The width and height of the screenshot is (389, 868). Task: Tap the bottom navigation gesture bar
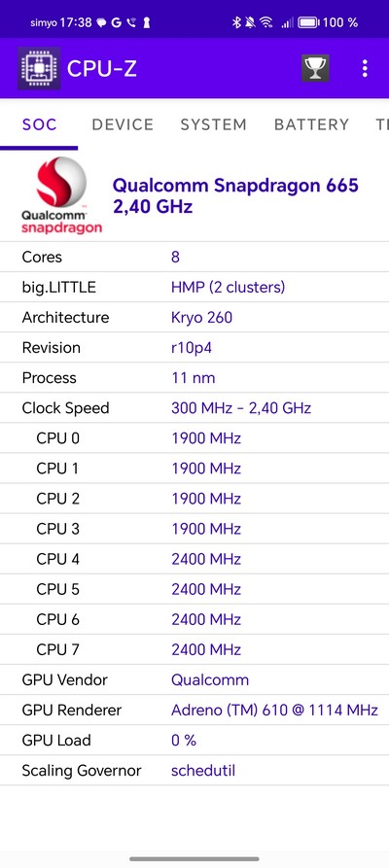[x=194, y=858]
